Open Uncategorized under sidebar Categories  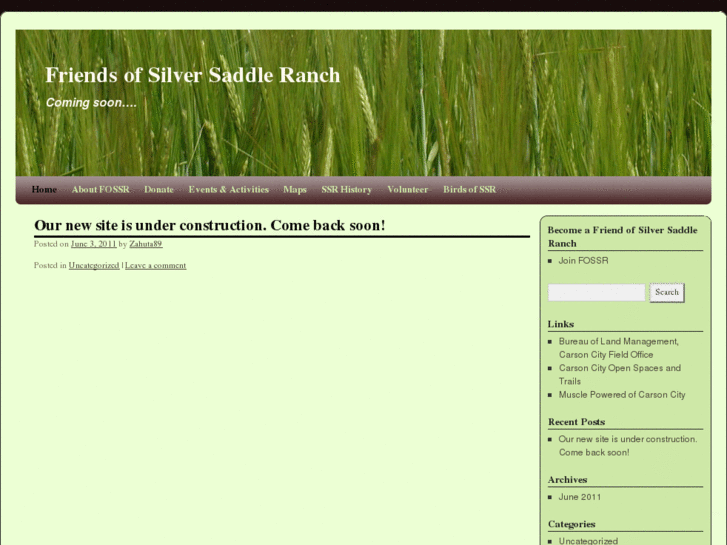(588, 541)
